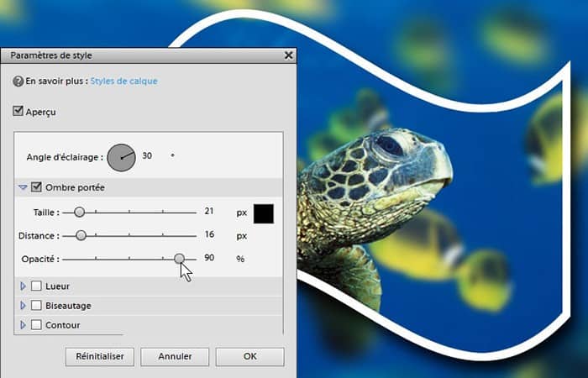Expand the Contour section
Image resolution: width=588 pixels, height=378 pixels.
point(23,325)
